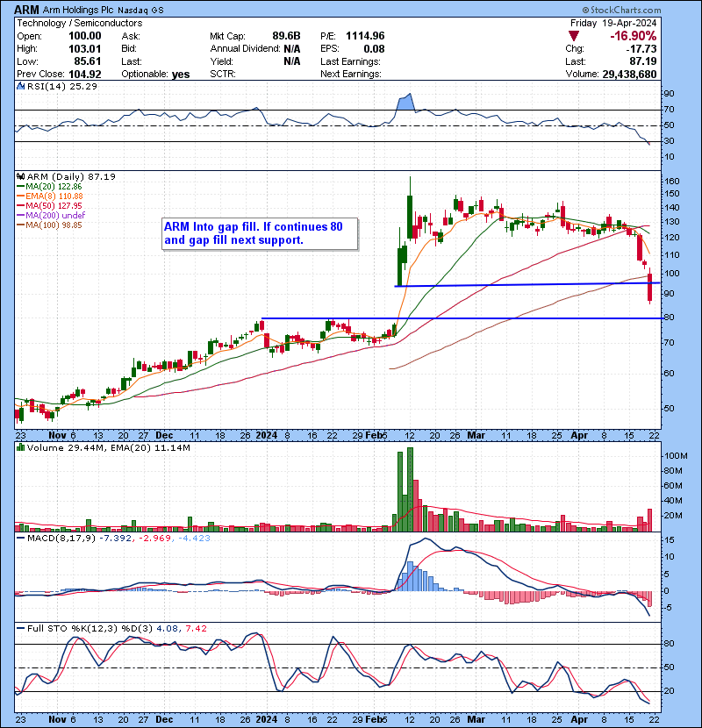Image resolution: width=702 pixels, height=728 pixels.
Task: Select the Low value 85.61
Action: tap(88, 61)
